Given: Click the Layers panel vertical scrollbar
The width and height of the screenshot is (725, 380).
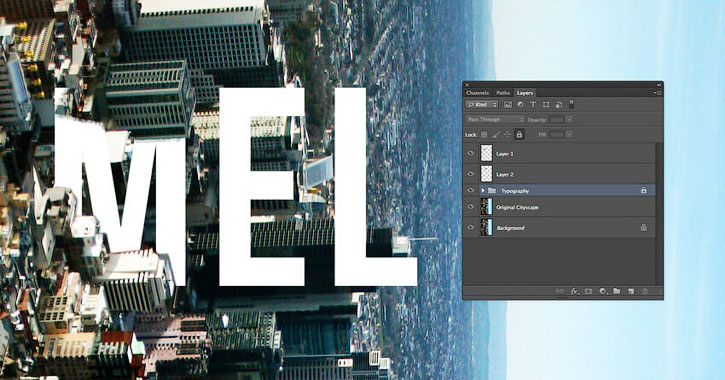Looking at the screenshot, I should 659,214.
